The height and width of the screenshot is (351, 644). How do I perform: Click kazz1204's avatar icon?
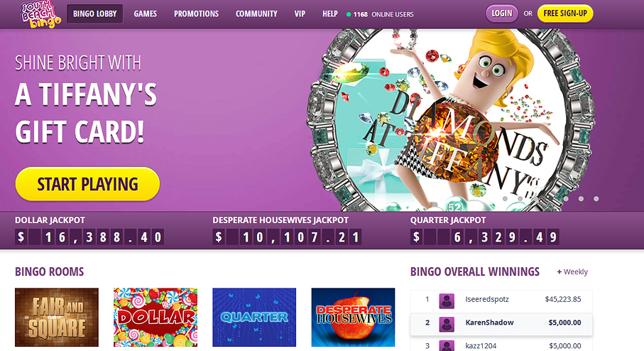click(x=447, y=346)
